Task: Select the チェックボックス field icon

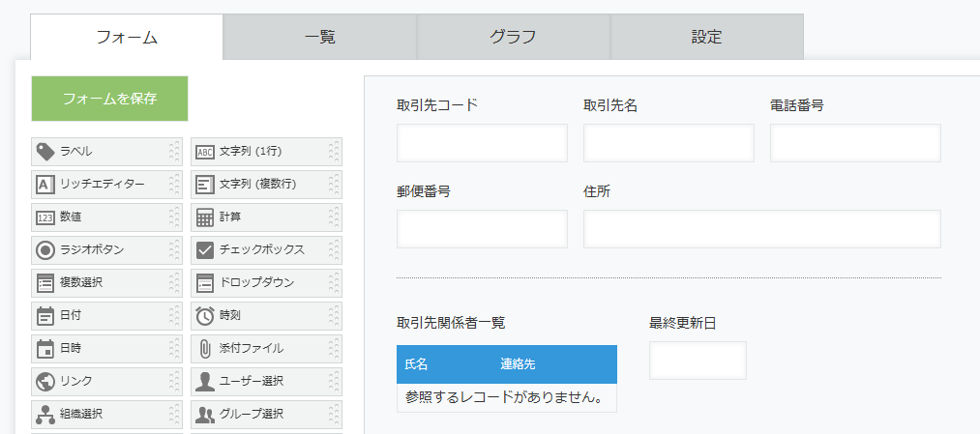Action: [x=204, y=249]
